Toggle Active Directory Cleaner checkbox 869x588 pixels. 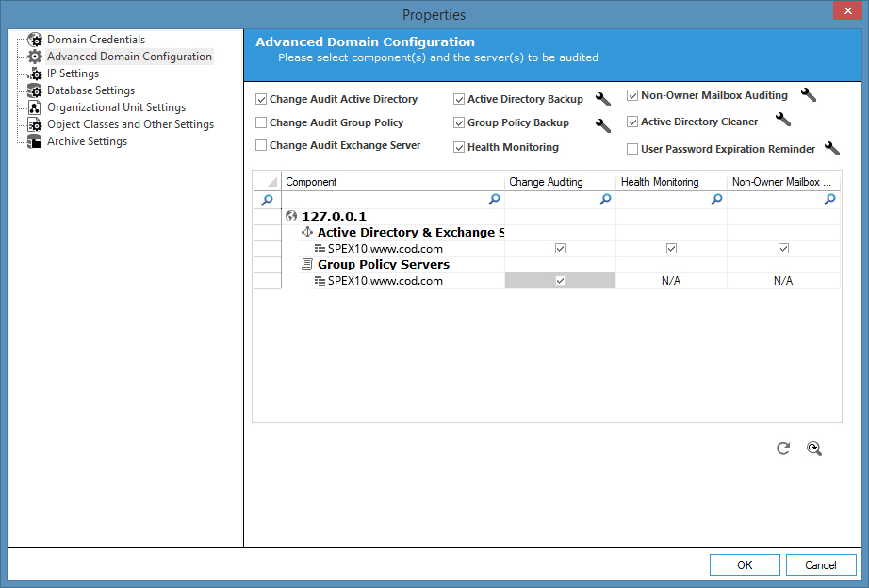pyautogui.click(x=632, y=122)
